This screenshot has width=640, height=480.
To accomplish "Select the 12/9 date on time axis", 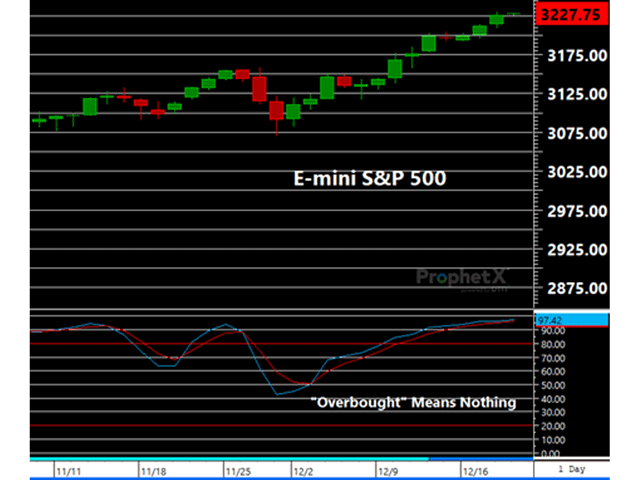I will 388,472.
